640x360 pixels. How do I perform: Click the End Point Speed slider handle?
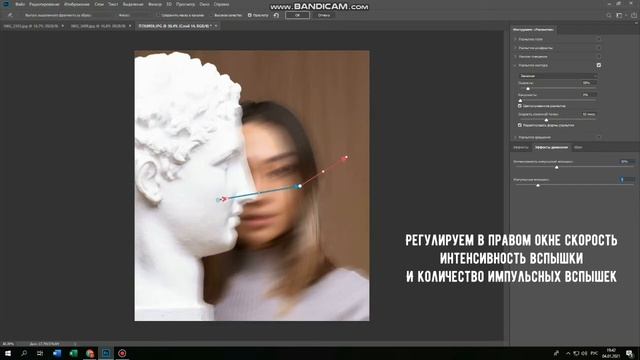point(546,120)
